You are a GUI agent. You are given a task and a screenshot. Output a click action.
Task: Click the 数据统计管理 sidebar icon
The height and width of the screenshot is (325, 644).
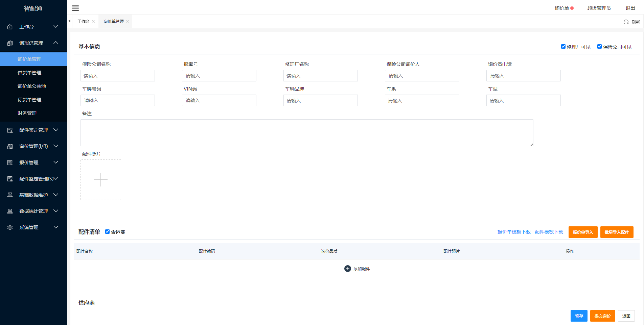pyautogui.click(x=10, y=211)
